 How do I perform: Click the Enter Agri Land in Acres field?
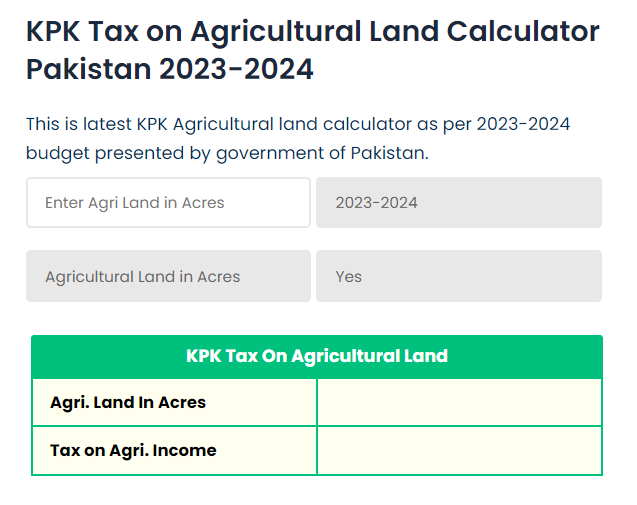[x=168, y=203]
